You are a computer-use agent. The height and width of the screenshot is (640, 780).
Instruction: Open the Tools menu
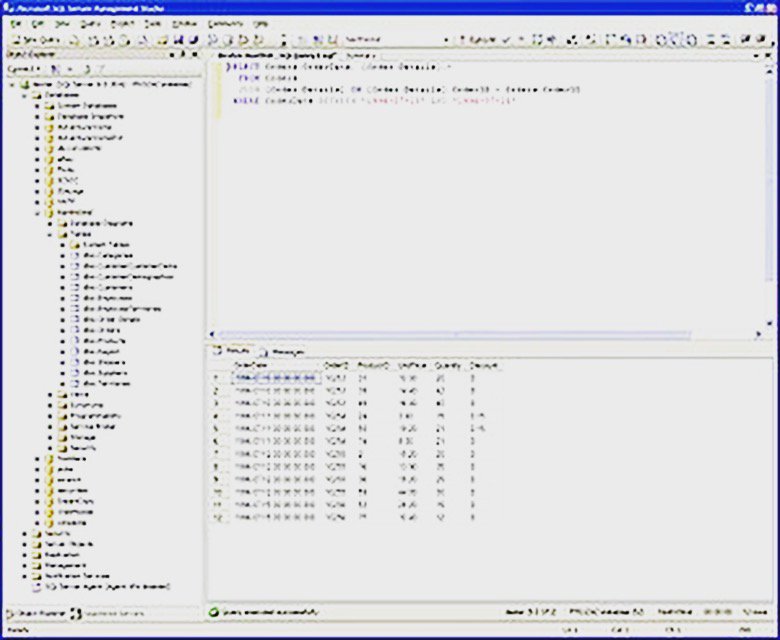coord(153,24)
